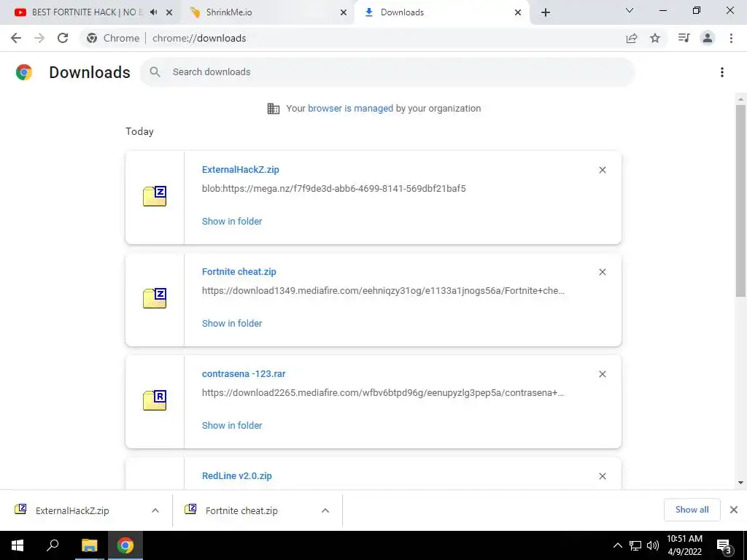Viewport: 747px width, 560px height.
Task: Expand options for ExternalHackZ.zip on shelf
Action: tap(155, 510)
